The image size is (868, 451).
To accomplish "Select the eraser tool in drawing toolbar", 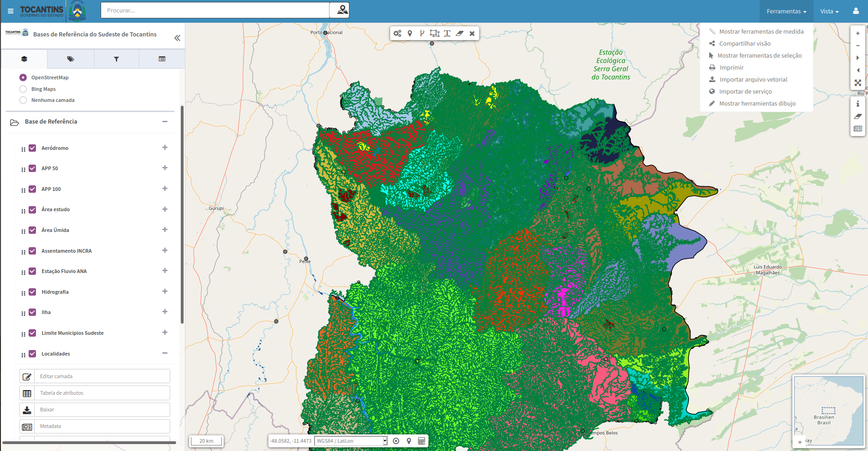I will [x=459, y=34].
